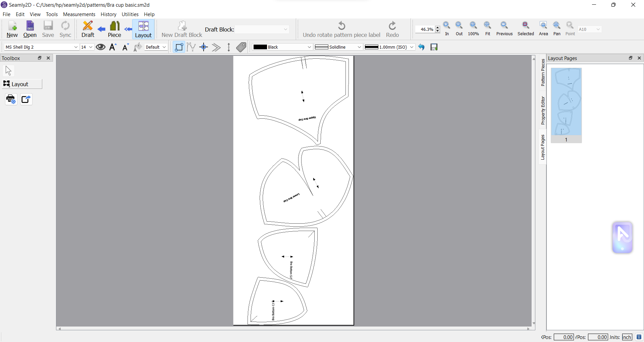
Task: Select the Property Editor side tab
Action: [x=543, y=111]
